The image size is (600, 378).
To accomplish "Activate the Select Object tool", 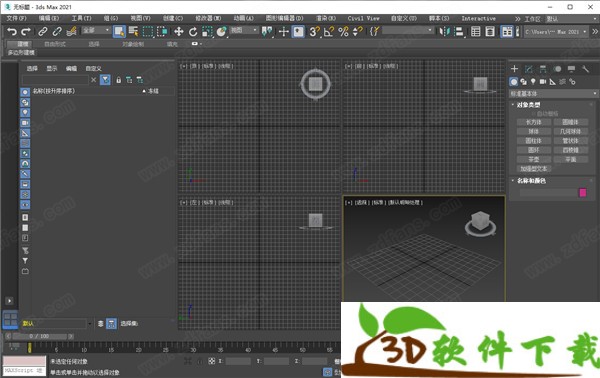I will point(119,31).
